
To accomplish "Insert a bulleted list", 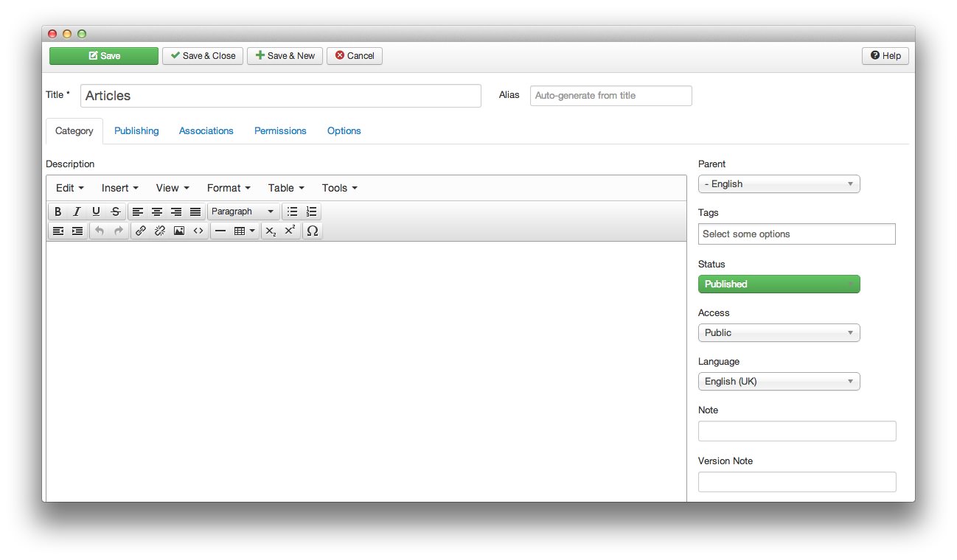I will tap(292, 211).
